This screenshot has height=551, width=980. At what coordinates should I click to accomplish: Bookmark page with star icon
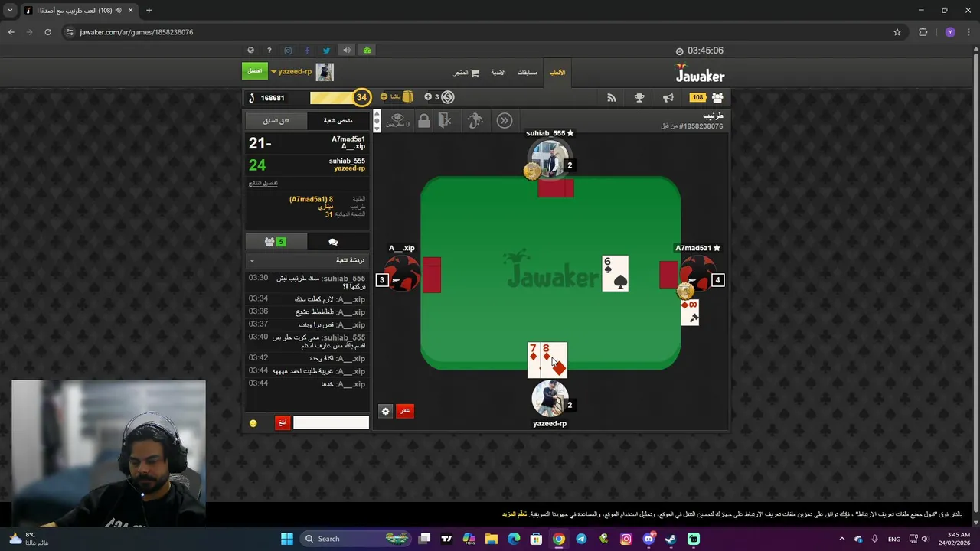click(897, 32)
